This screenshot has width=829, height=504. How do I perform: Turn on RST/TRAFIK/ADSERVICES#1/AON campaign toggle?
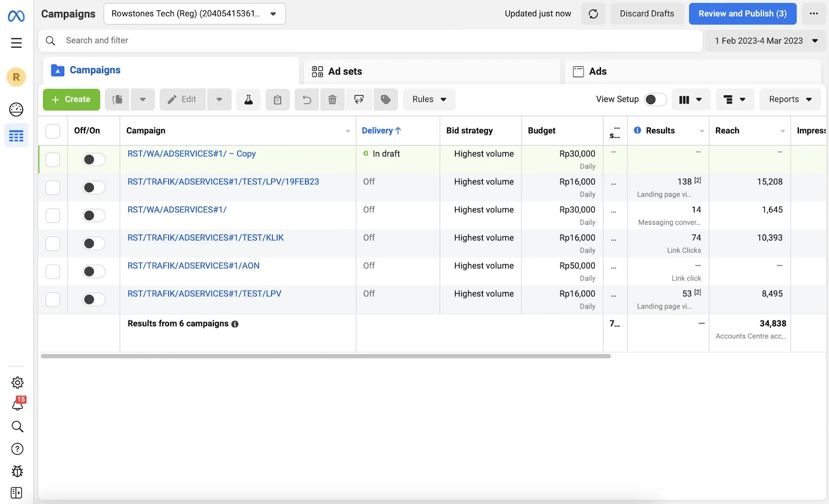(94, 271)
